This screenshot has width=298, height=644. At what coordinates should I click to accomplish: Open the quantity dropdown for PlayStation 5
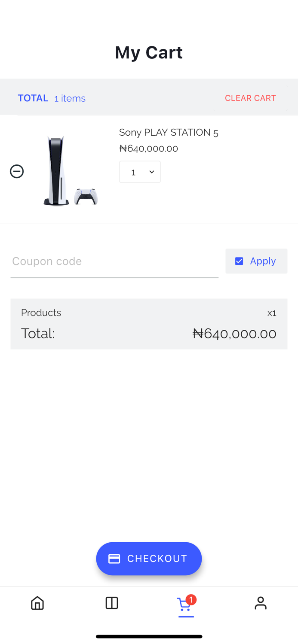point(140,171)
